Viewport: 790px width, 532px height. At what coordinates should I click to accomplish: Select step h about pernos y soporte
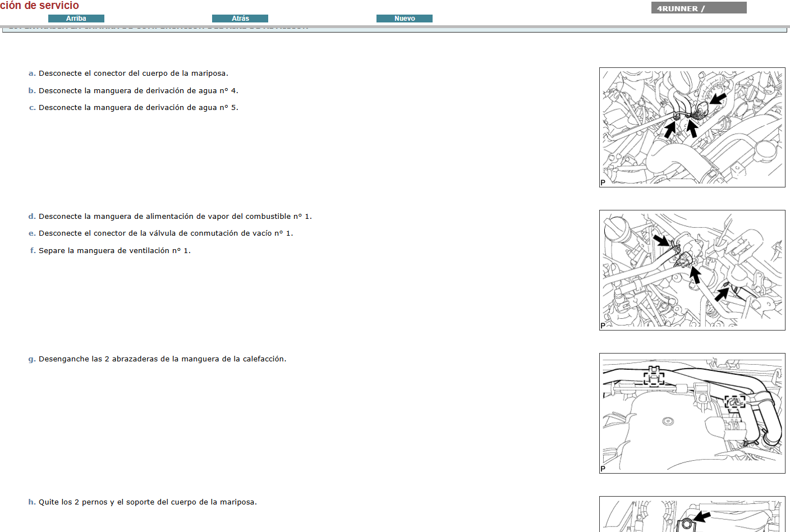coord(148,502)
